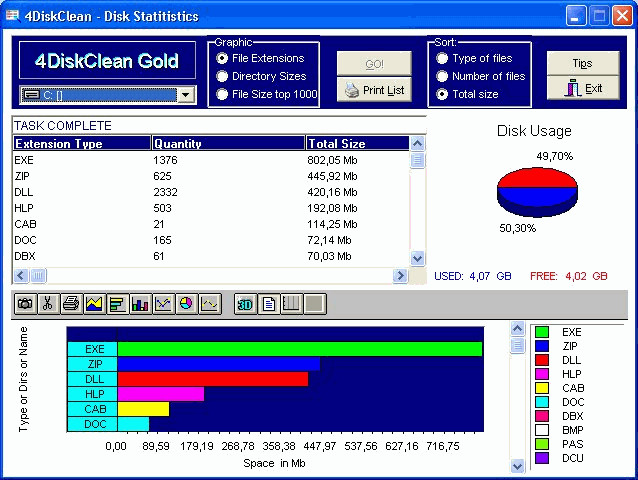Click the green EXE bar in chart

pos(300,349)
